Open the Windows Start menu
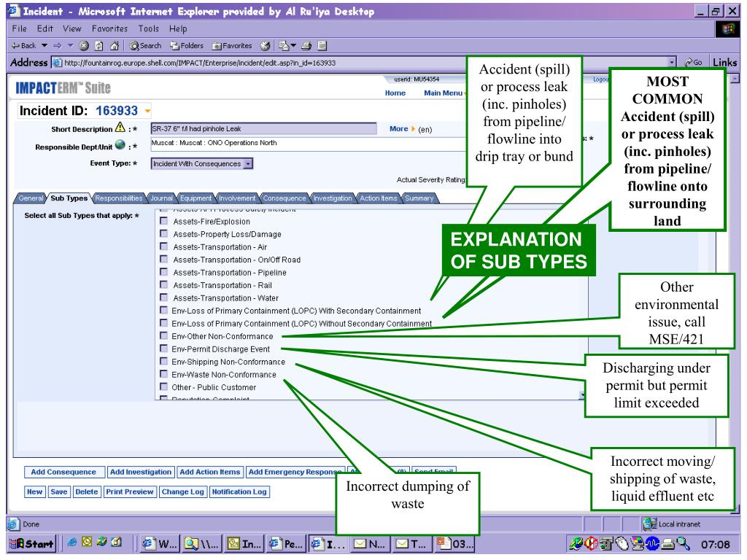This screenshot has height=560, width=747. coord(31,543)
